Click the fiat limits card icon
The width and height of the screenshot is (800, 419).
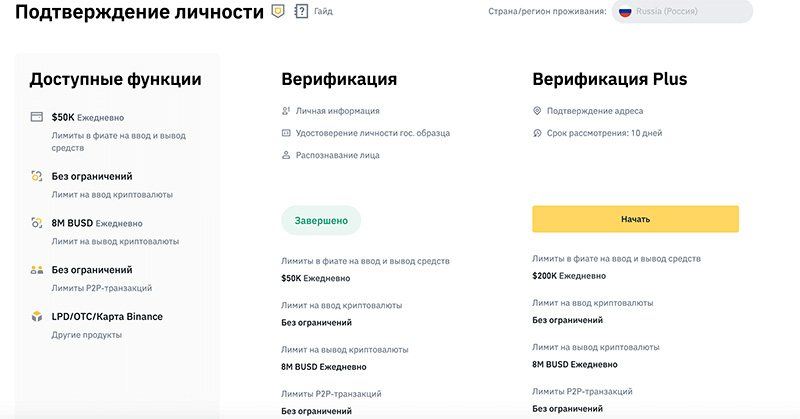(x=36, y=117)
